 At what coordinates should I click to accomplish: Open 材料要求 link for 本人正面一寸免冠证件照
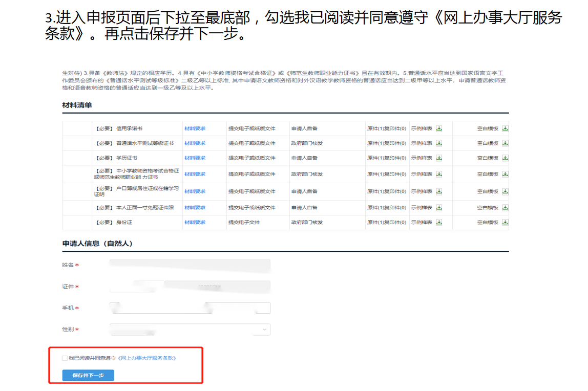(195, 208)
